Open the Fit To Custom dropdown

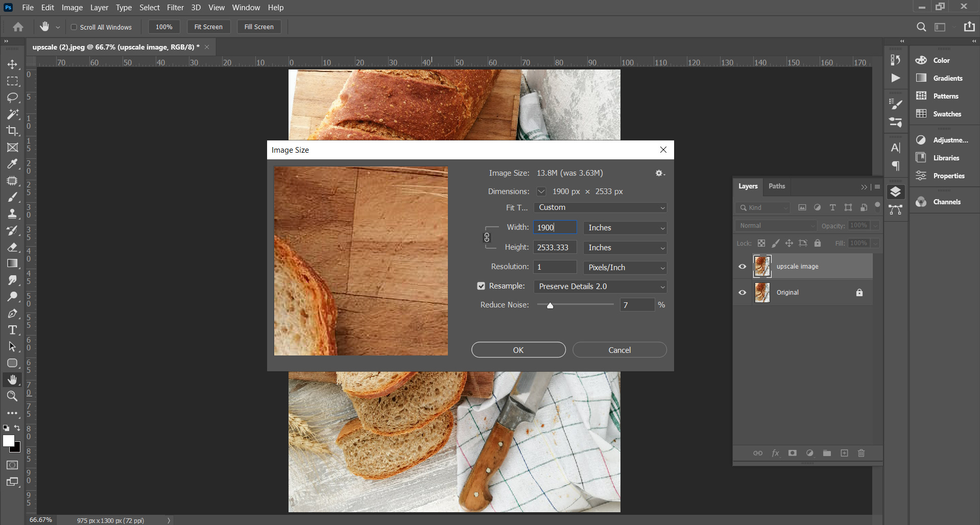[x=600, y=207]
